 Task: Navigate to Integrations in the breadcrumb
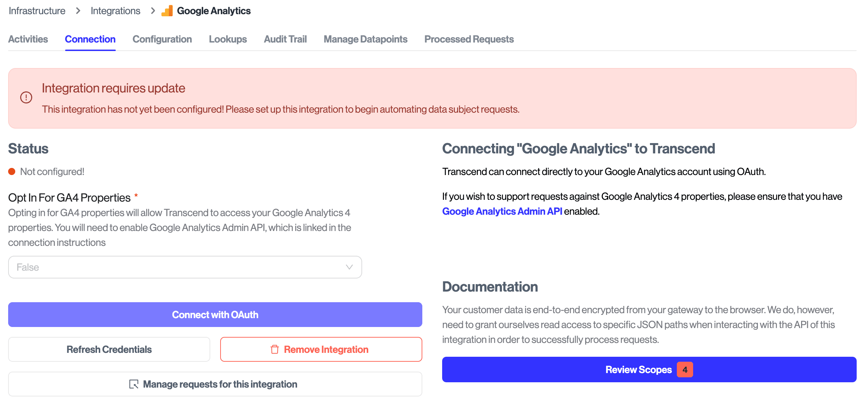coord(115,11)
